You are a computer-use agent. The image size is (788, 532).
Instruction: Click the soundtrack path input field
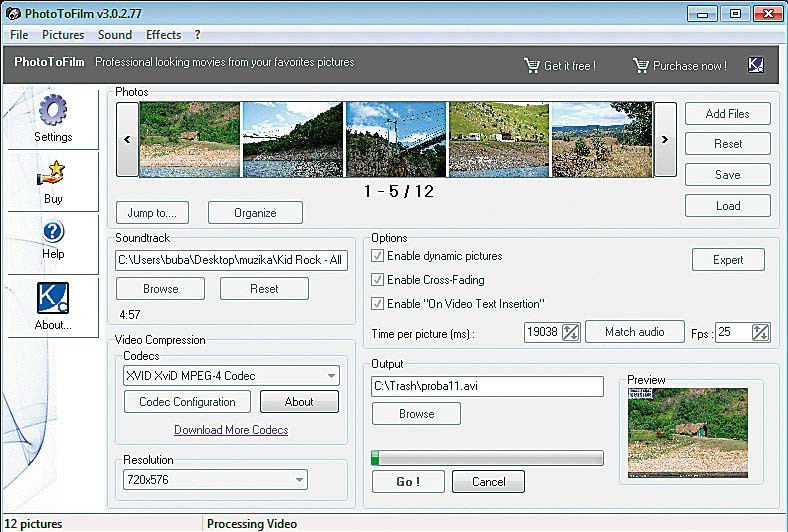(x=231, y=260)
